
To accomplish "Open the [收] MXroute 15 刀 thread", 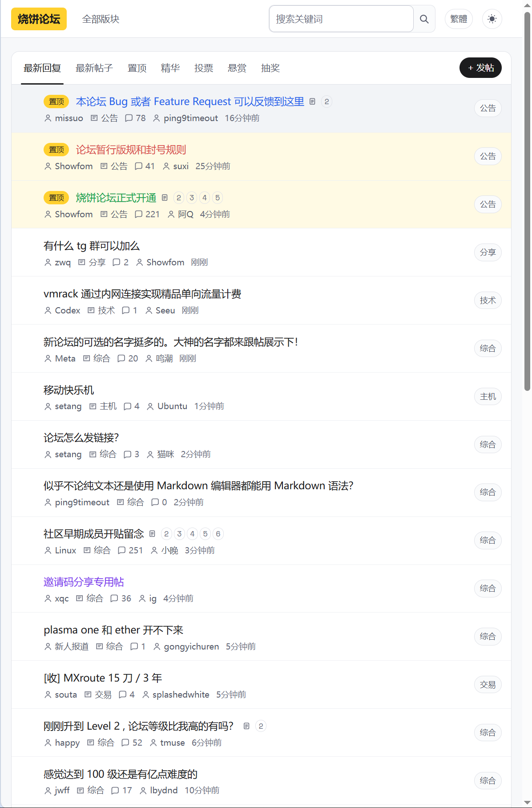I will (103, 678).
